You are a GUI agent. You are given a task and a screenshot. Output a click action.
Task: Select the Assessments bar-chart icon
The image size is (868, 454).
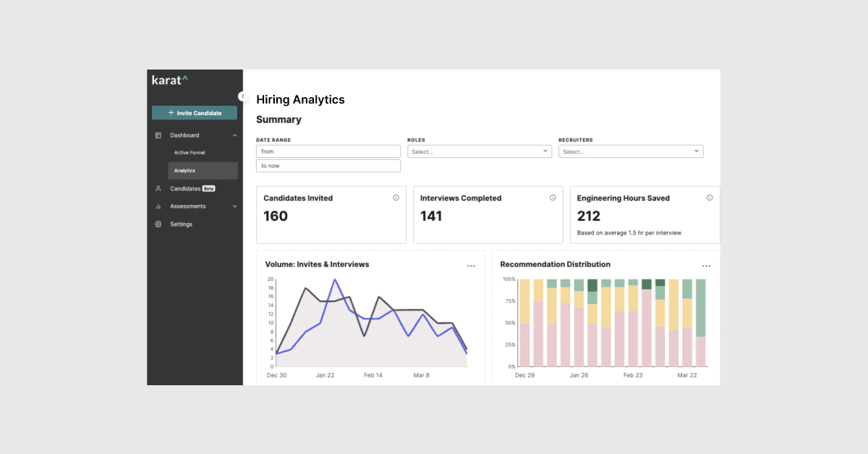[x=157, y=206]
